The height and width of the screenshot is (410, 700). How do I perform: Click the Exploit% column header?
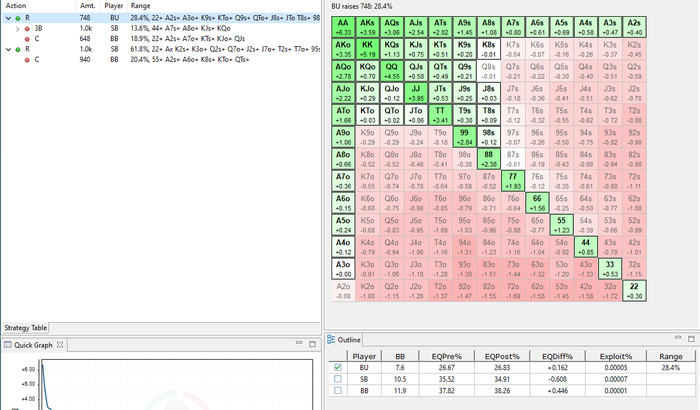click(x=616, y=356)
